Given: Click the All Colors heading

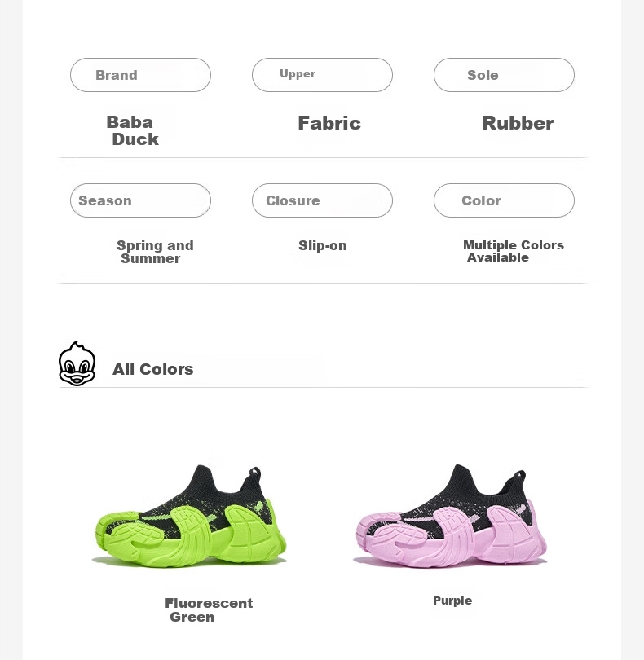Looking at the screenshot, I should click(x=153, y=369).
